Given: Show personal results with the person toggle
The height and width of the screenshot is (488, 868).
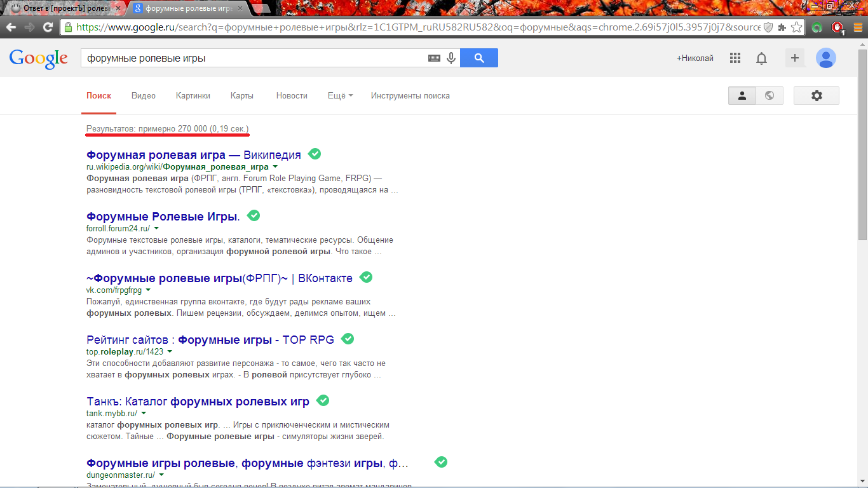Looking at the screenshot, I should [742, 95].
